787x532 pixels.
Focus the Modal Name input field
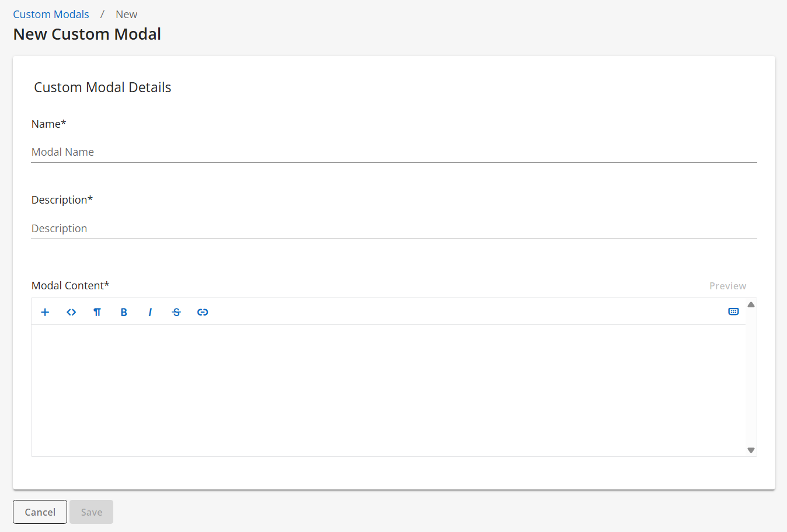(x=393, y=152)
